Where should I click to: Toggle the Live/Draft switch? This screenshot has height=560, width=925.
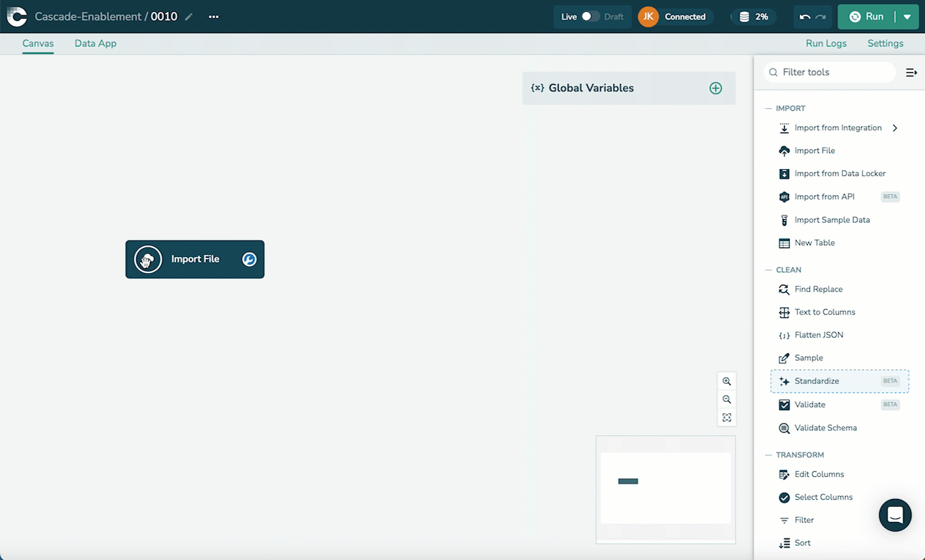590,17
